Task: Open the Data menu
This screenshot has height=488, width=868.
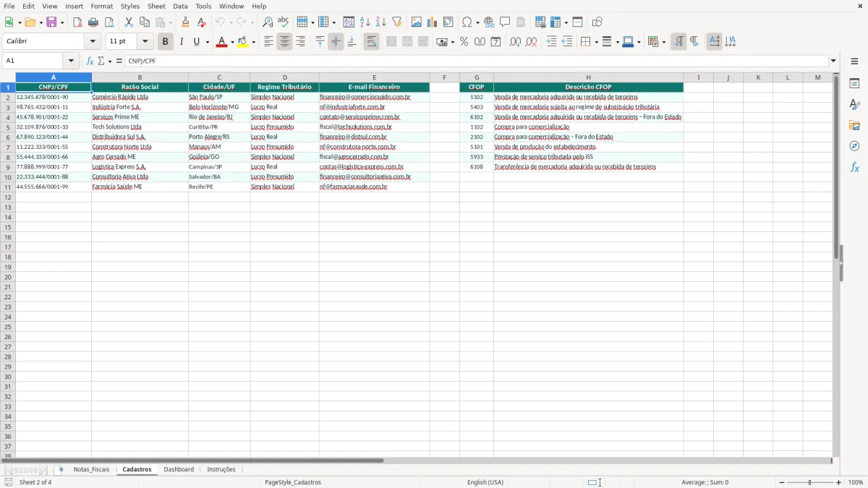Action: [x=179, y=6]
